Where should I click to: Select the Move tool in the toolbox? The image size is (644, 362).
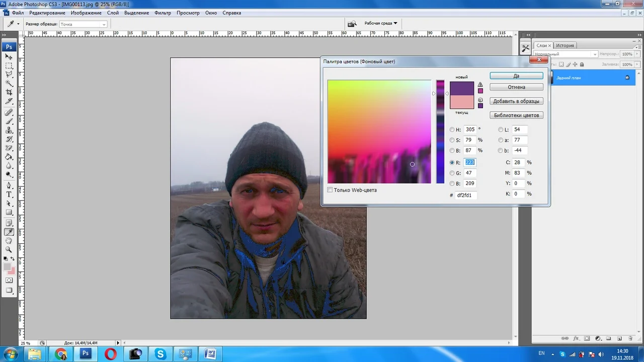pos(9,57)
